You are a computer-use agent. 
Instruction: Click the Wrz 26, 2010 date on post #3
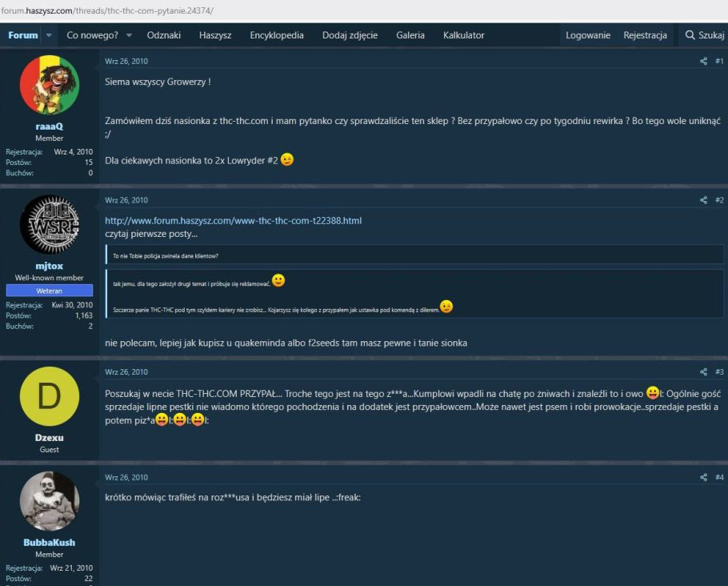coord(126,371)
